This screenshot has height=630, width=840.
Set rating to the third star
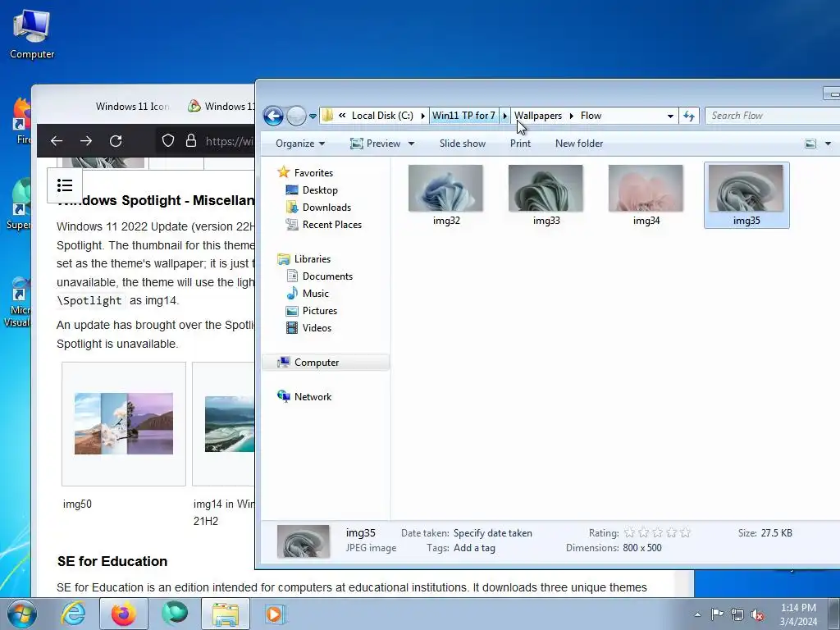(x=657, y=532)
